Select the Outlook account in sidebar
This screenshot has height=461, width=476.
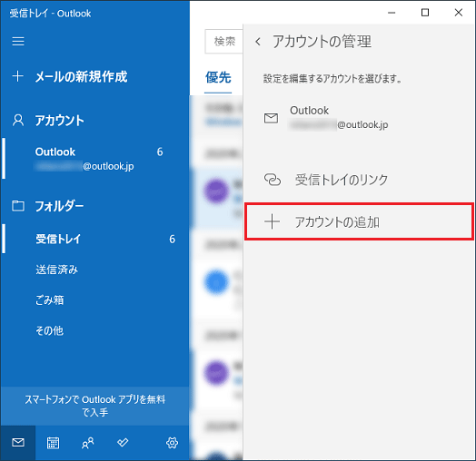[95, 159]
